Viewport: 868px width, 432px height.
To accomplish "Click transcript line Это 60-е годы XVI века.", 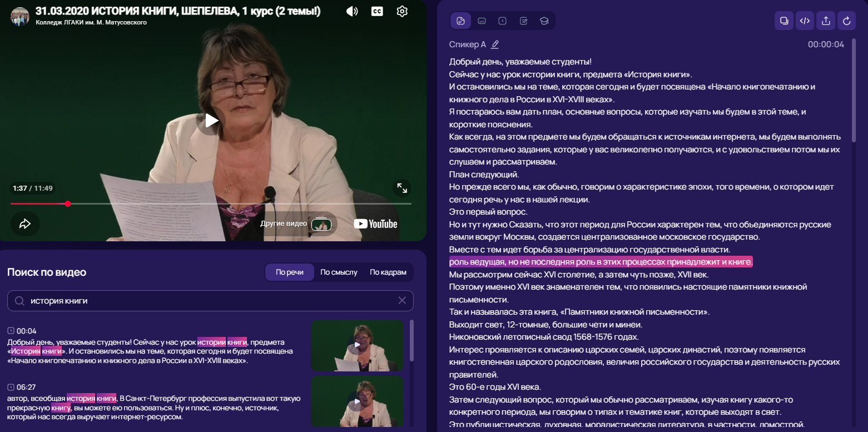I will pyautogui.click(x=495, y=387).
